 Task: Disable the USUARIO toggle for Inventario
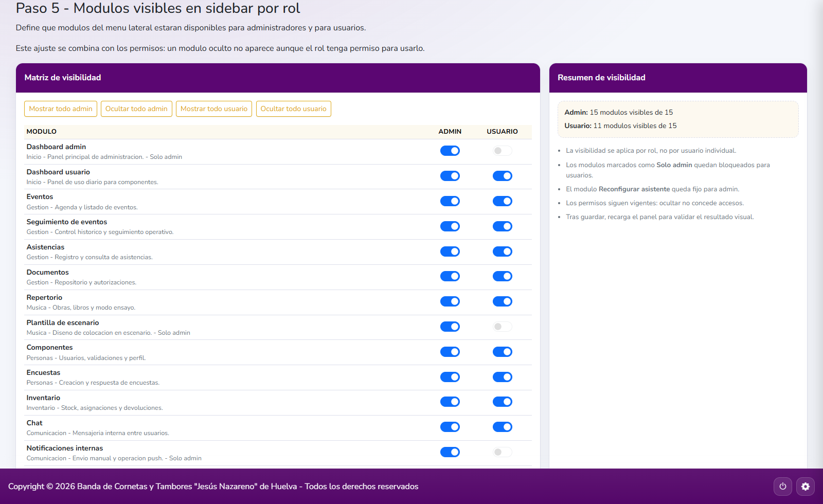pyautogui.click(x=502, y=402)
